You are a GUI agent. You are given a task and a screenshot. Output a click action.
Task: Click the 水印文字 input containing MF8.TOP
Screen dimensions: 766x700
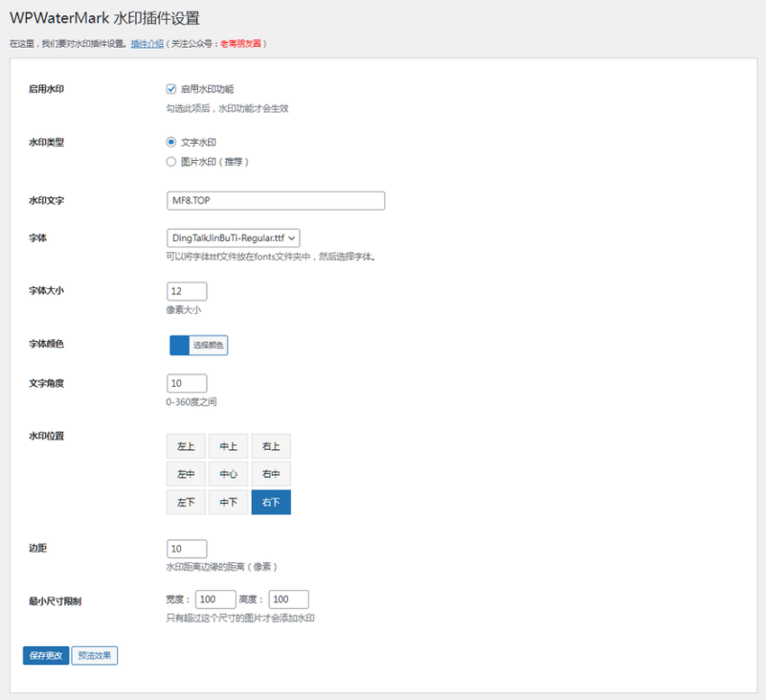(x=276, y=201)
